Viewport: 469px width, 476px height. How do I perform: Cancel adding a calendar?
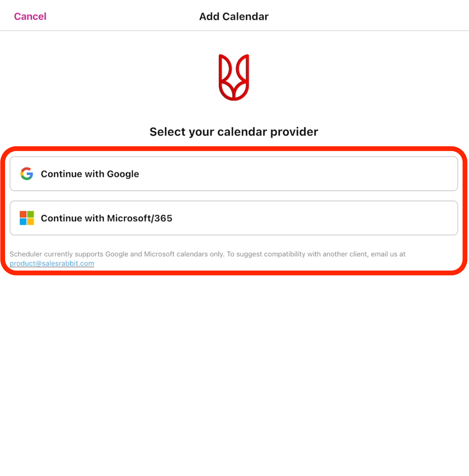coord(30,16)
